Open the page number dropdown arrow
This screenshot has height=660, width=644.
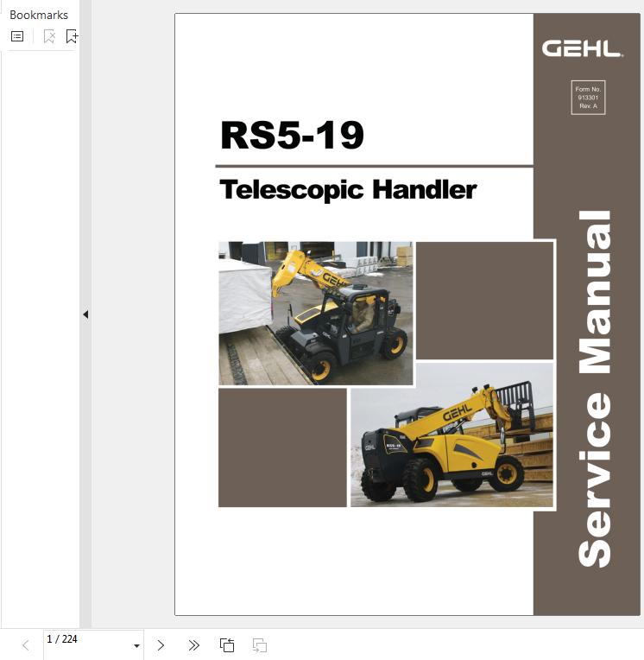136,645
